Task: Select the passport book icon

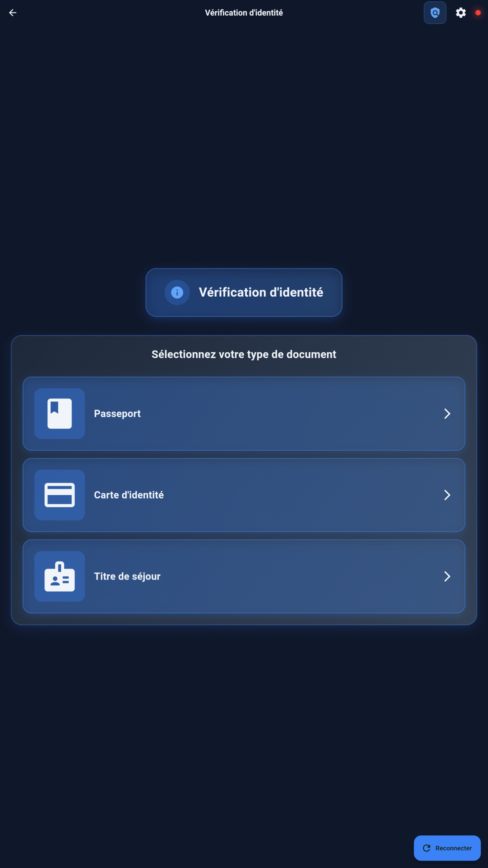Action: point(60,414)
